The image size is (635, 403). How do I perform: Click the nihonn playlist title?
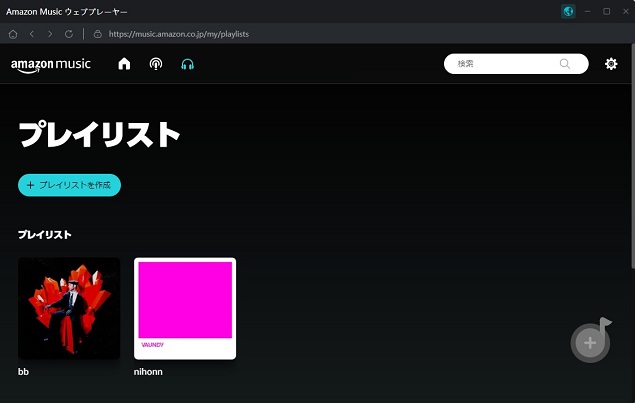pyautogui.click(x=148, y=372)
